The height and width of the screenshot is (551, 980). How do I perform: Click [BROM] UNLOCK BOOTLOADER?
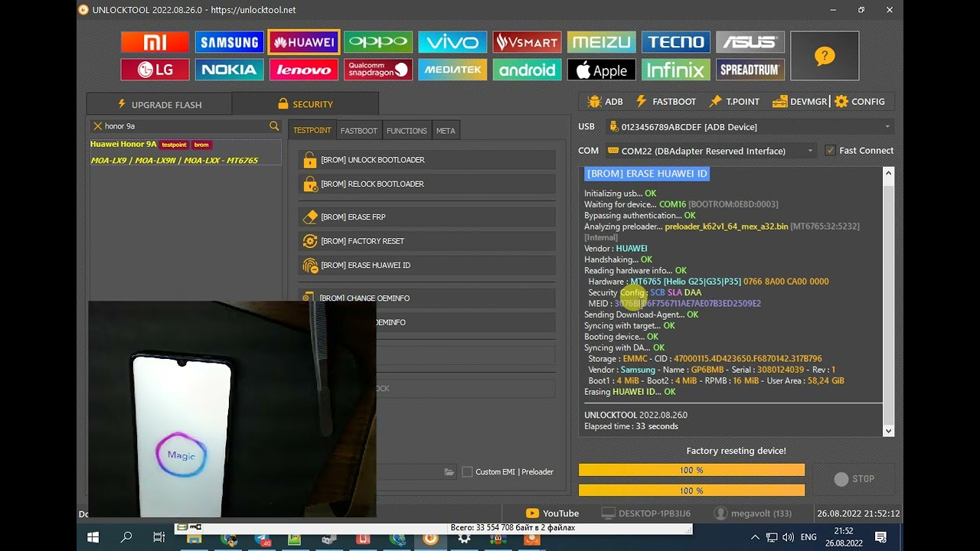427,160
